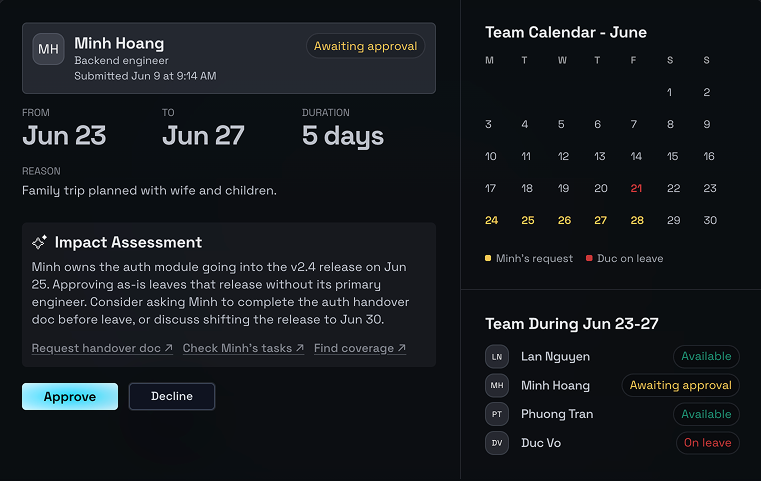Click Lan Nguyen's Available status badge
The height and width of the screenshot is (481, 761).
[706, 357]
